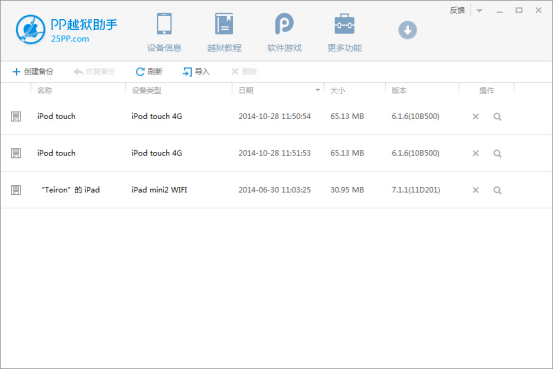This screenshot has height=369, width=553.
Task: Delete the Teiron iPad backup
Action: pos(476,190)
